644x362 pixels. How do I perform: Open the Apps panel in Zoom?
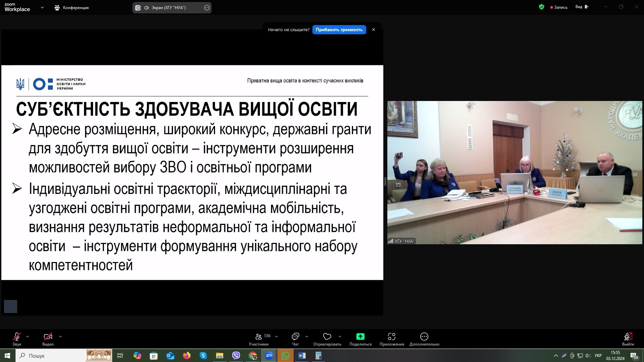391,337
